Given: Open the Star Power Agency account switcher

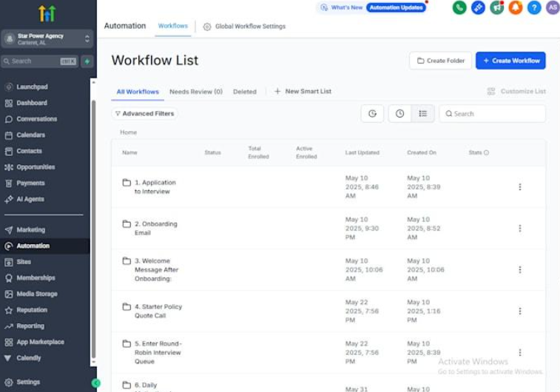Looking at the screenshot, I should [x=47, y=39].
